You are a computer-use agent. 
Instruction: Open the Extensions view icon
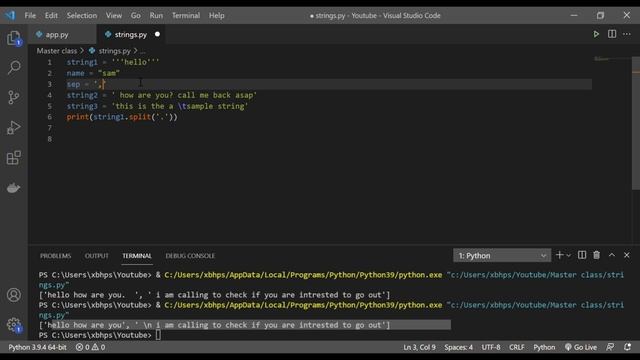click(x=14, y=158)
